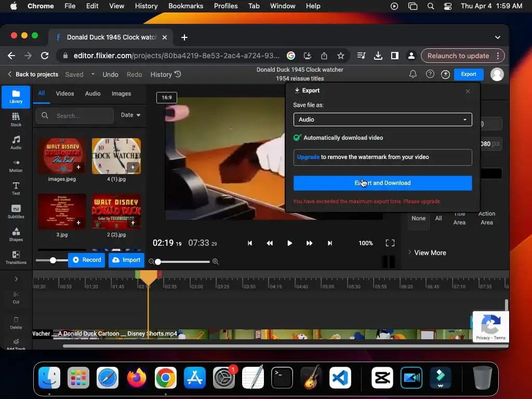Image resolution: width=532 pixels, height=399 pixels.
Task: Switch to the Videos library tab
Action: click(65, 94)
